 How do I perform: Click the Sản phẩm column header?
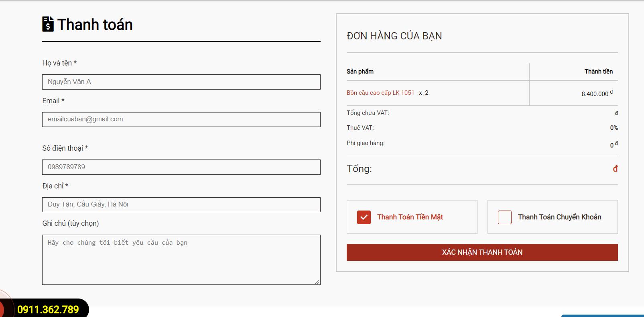point(360,72)
